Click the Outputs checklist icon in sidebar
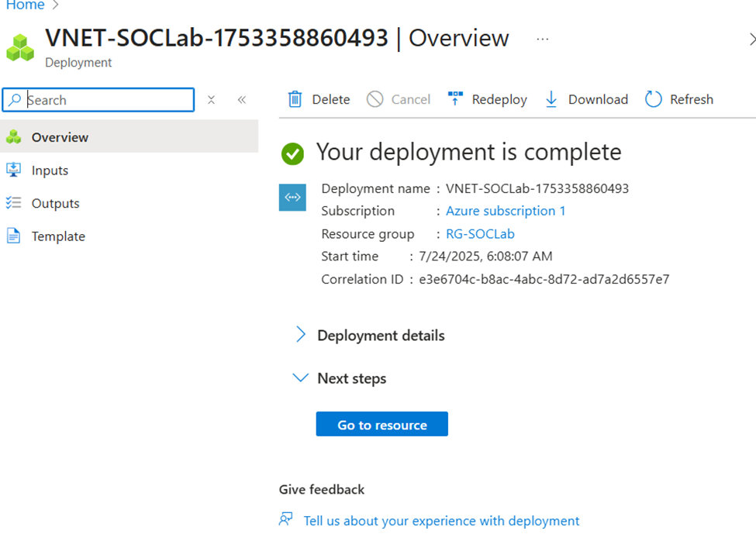 click(x=13, y=203)
